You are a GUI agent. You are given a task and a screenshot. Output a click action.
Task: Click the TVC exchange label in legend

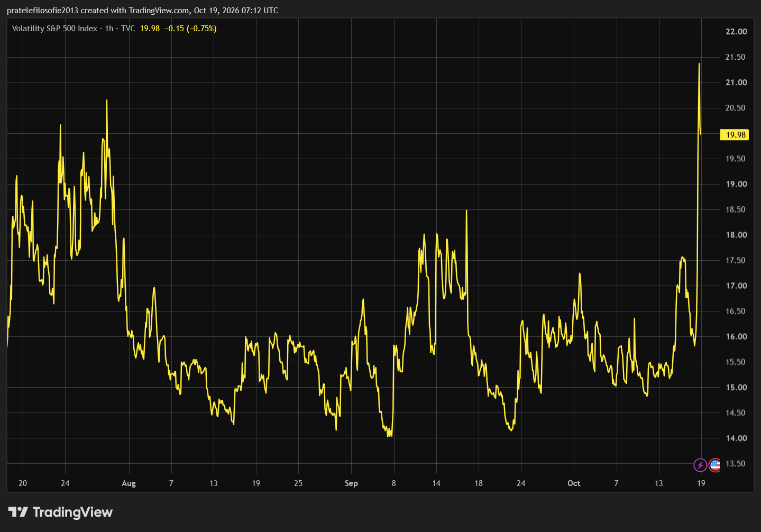[128, 29]
